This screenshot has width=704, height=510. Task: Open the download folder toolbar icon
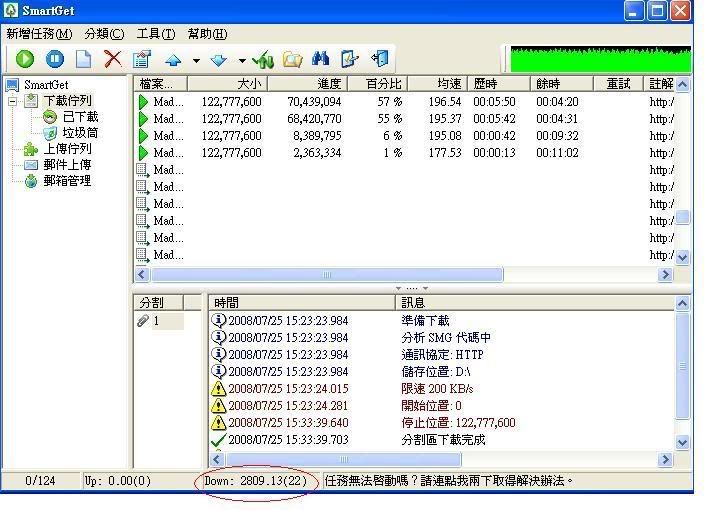click(x=292, y=59)
